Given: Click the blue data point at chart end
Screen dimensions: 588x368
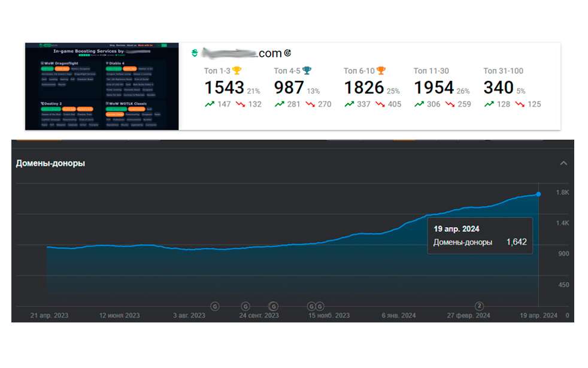Looking at the screenshot, I should 538,194.
